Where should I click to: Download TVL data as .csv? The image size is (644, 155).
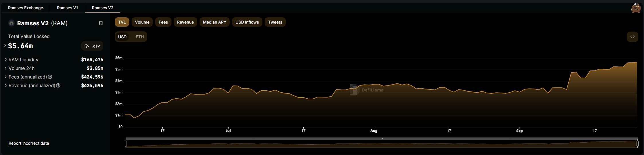click(x=92, y=46)
